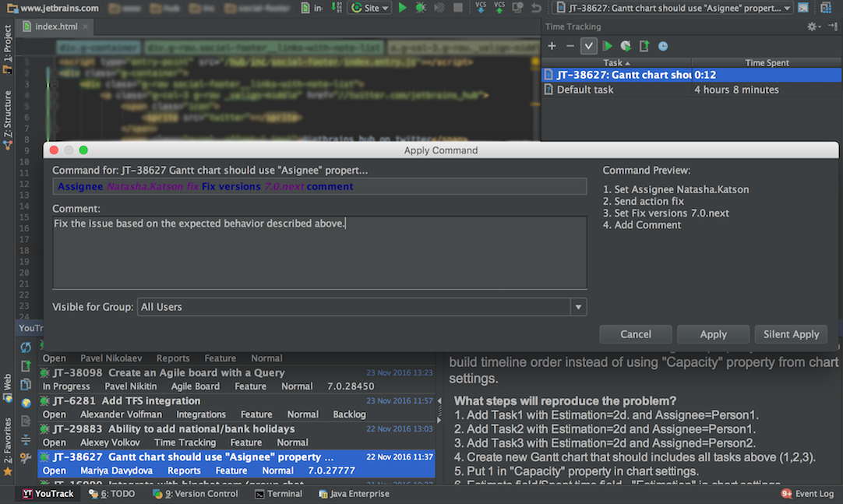Select the Default task row in Time Tracking
843x504 pixels.
(x=691, y=90)
